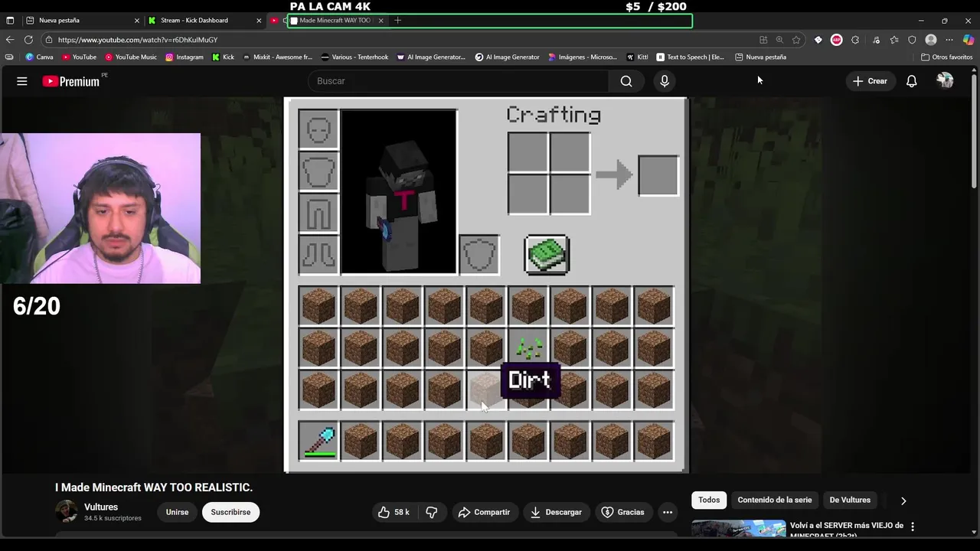Show next chips with right arrow
980x551 pixels.
pyautogui.click(x=903, y=500)
